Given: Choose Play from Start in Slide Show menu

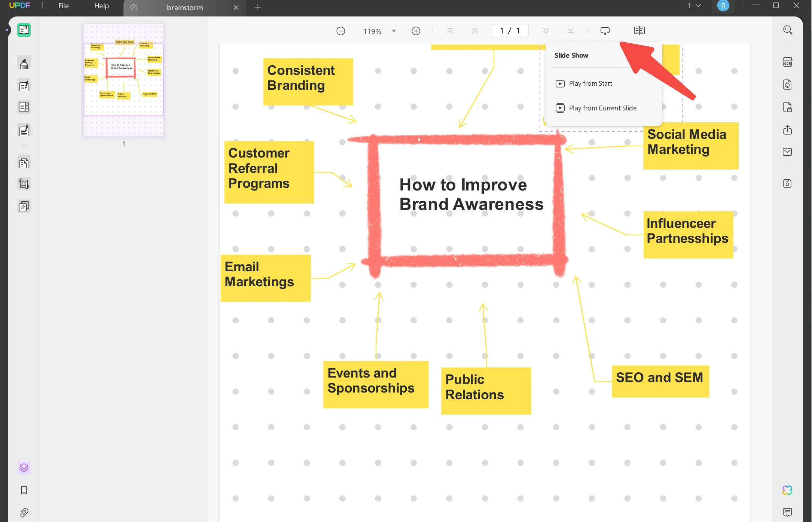Looking at the screenshot, I should [590, 83].
